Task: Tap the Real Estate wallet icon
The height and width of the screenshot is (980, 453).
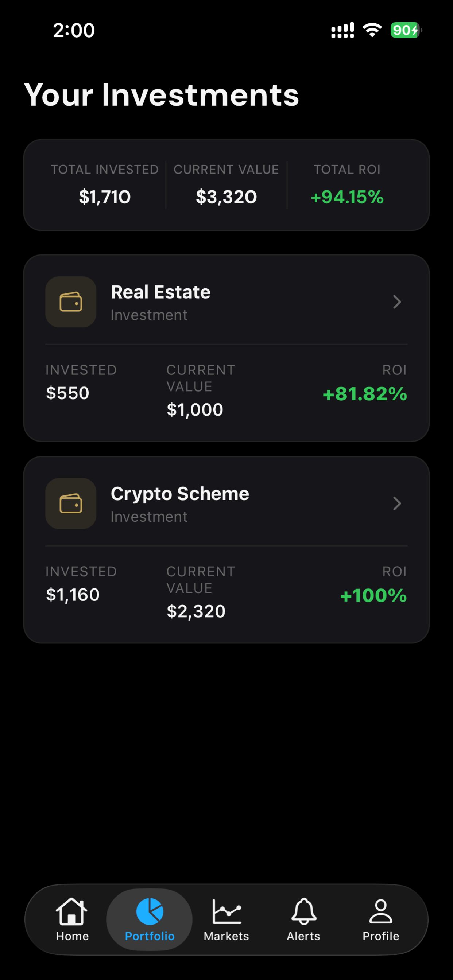Action: click(x=71, y=302)
